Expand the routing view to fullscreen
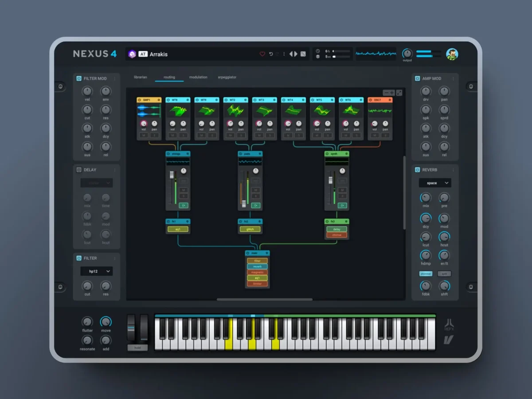This screenshot has height=399, width=532. 399,93
